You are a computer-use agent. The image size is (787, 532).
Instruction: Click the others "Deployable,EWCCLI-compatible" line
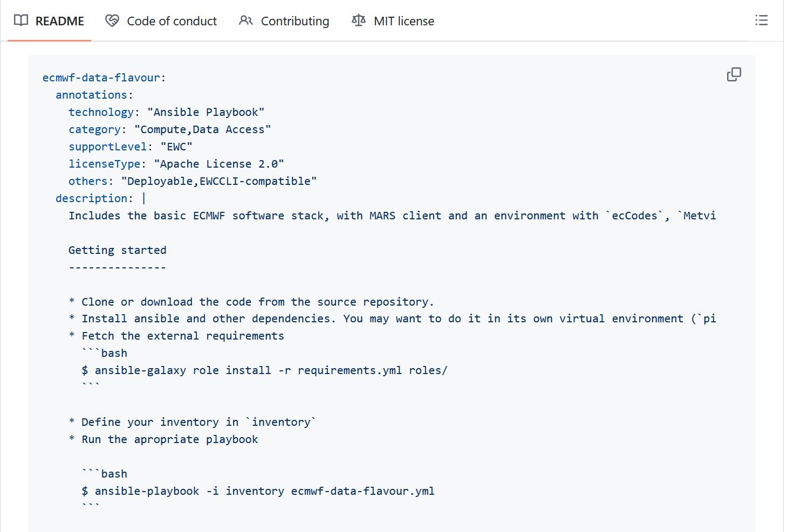coord(193,181)
